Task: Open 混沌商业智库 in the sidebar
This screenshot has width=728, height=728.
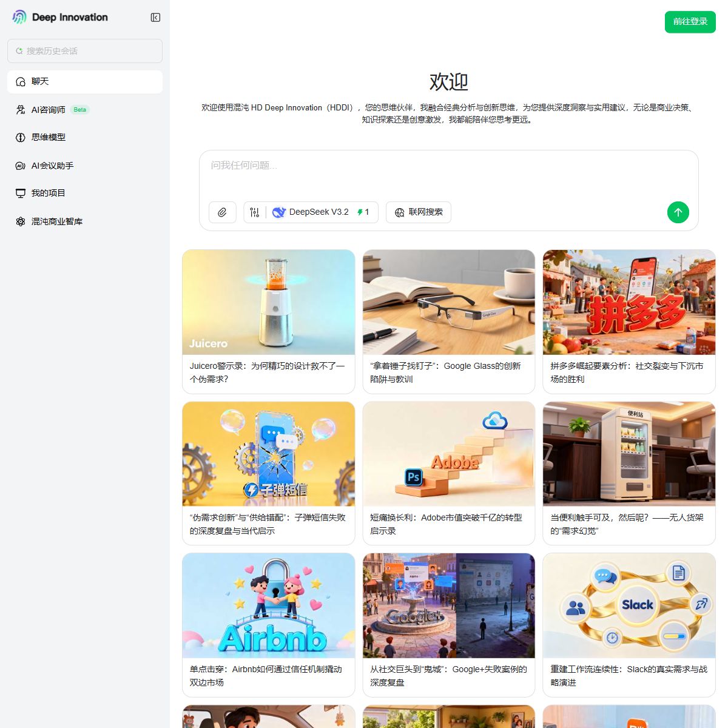Action: pyautogui.click(x=85, y=221)
